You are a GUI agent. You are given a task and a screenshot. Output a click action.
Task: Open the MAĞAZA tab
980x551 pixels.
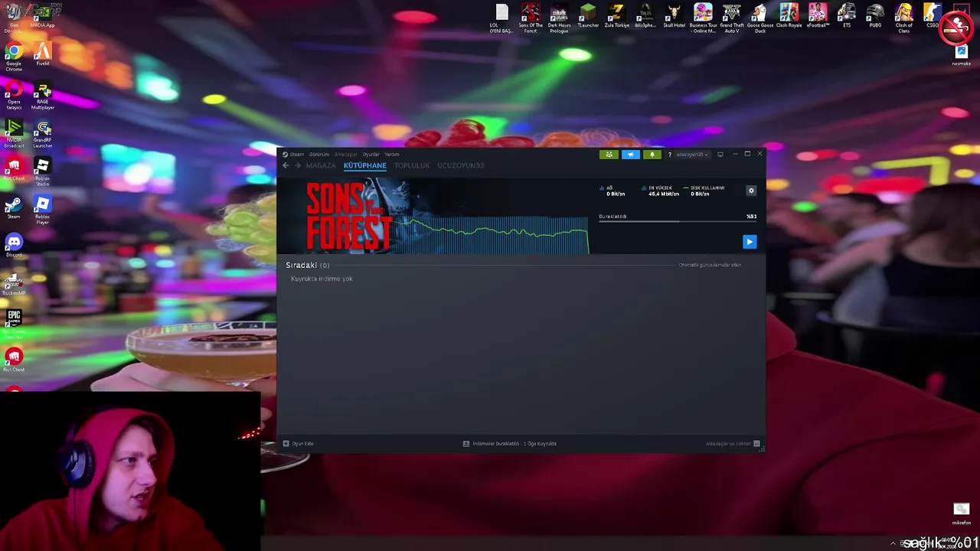(x=321, y=165)
